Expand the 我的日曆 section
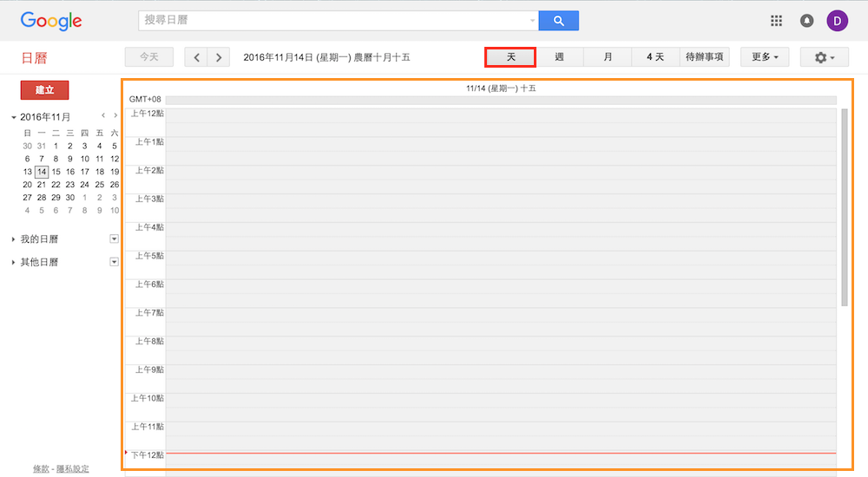 [14, 239]
